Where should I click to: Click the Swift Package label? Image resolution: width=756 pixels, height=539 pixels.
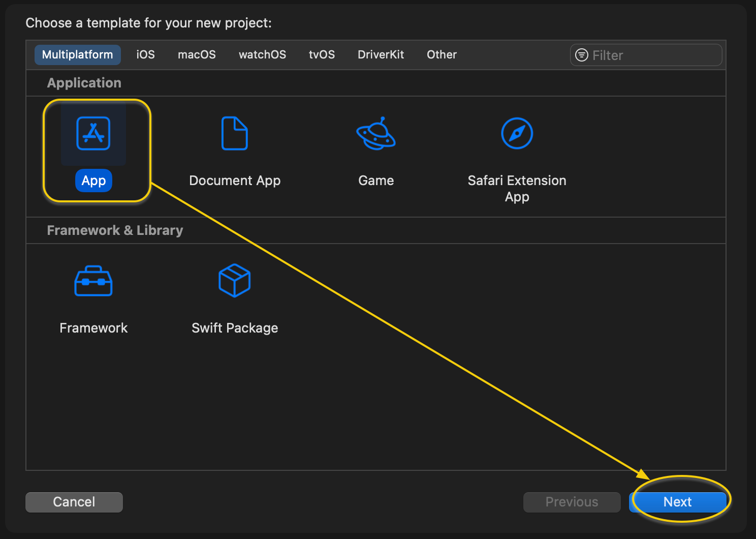[x=235, y=328]
